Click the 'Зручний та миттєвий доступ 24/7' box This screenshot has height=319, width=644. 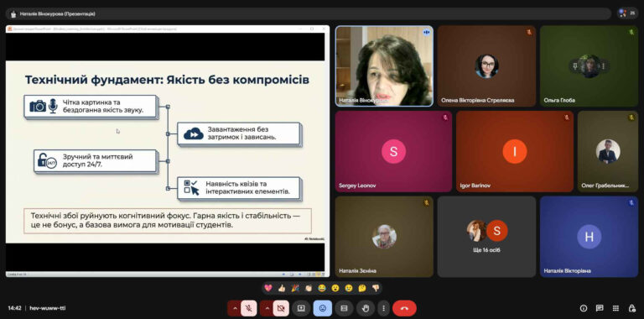pyautogui.click(x=96, y=160)
